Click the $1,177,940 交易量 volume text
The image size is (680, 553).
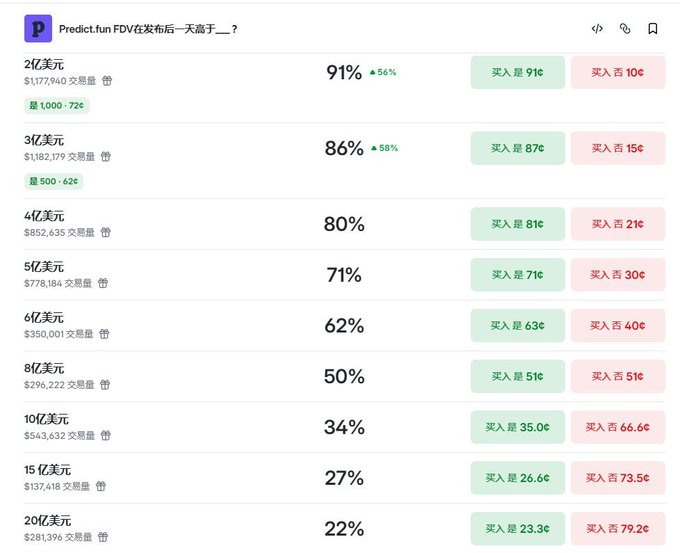tap(60, 81)
